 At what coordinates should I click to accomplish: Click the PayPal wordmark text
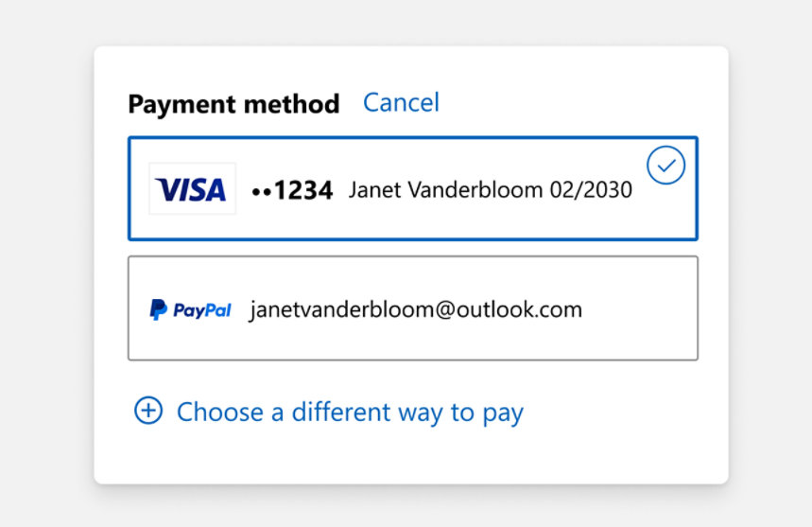(x=202, y=309)
